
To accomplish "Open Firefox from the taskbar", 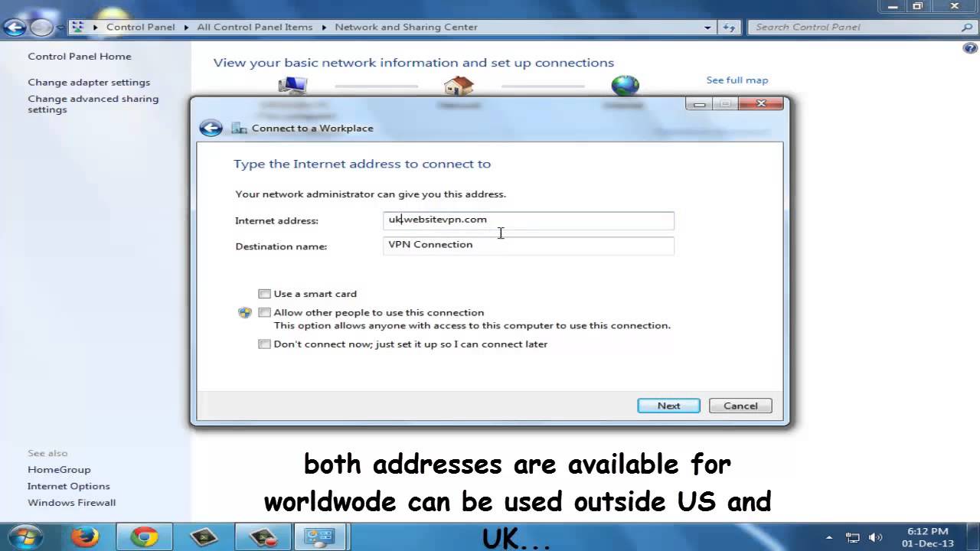I will point(85,537).
